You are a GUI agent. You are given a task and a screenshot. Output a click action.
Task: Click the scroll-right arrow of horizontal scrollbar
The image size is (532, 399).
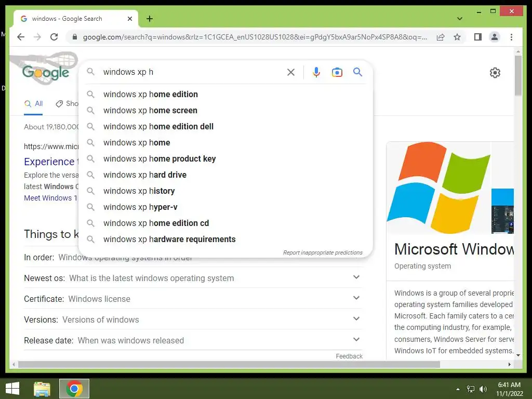pyautogui.click(x=509, y=364)
